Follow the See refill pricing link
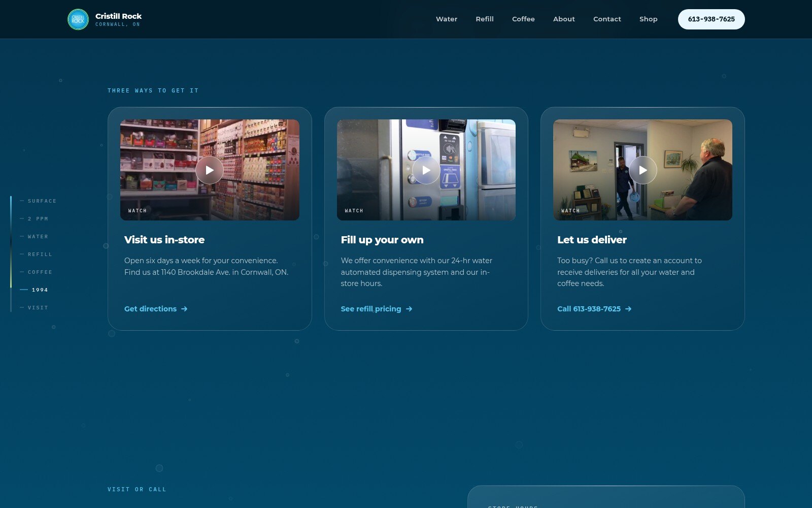This screenshot has width=812, height=508. [x=377, y=309]
